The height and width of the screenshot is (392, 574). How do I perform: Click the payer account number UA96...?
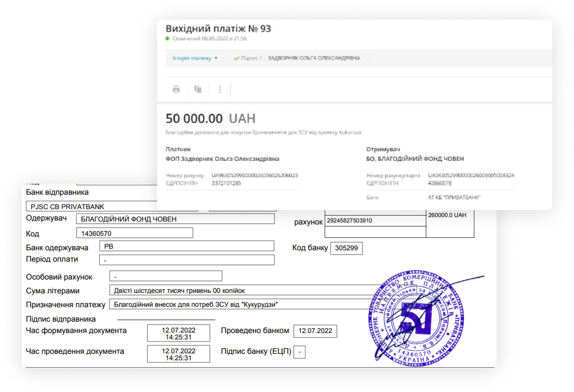click(x=255, y=175)
